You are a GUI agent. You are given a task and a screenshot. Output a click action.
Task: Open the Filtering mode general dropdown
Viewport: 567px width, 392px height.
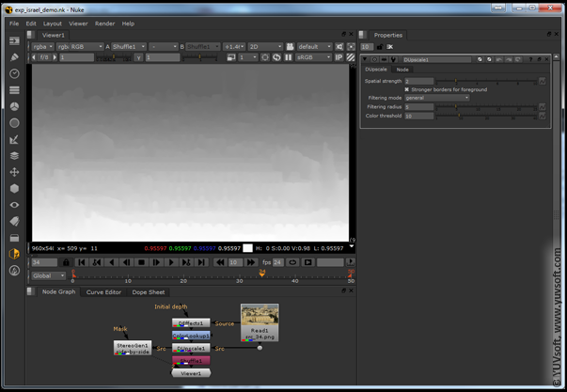click(437, 98)
